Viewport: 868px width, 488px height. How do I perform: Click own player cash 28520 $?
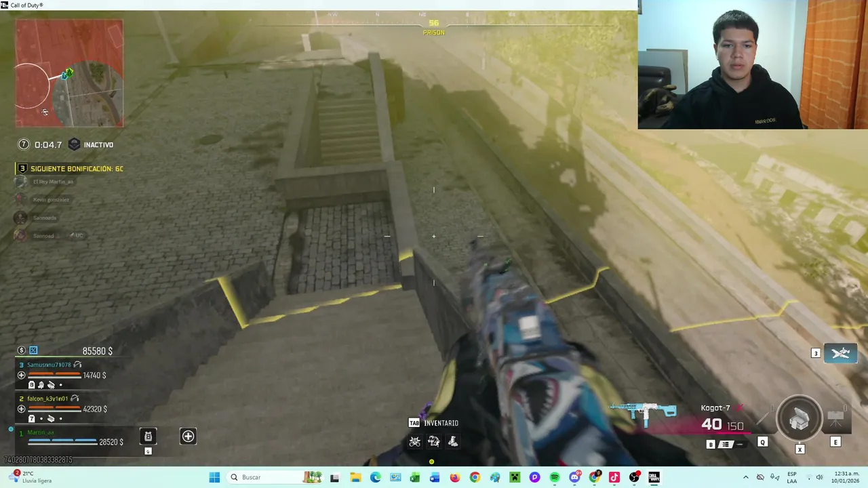(111, 442)
